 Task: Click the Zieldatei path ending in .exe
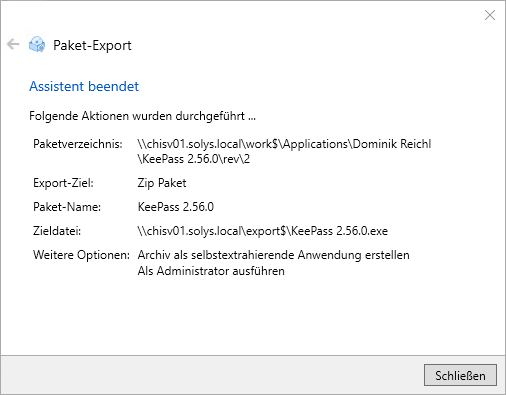coord(263,231)
